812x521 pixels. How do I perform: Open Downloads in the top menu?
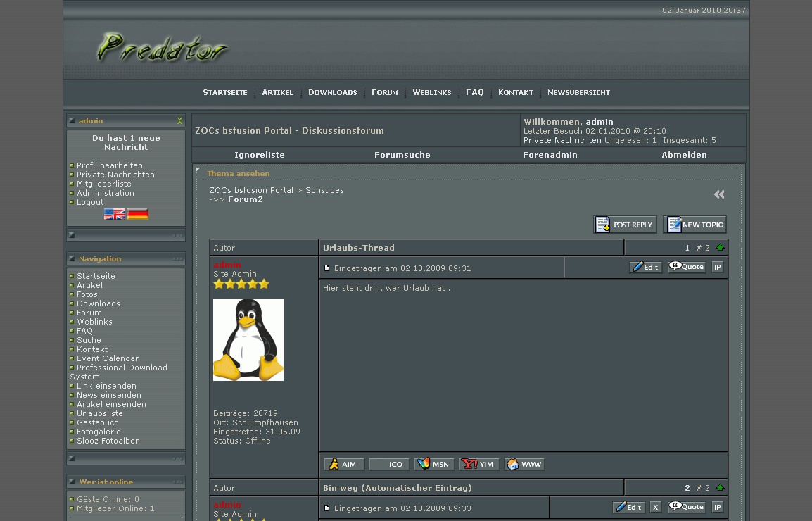332,93
